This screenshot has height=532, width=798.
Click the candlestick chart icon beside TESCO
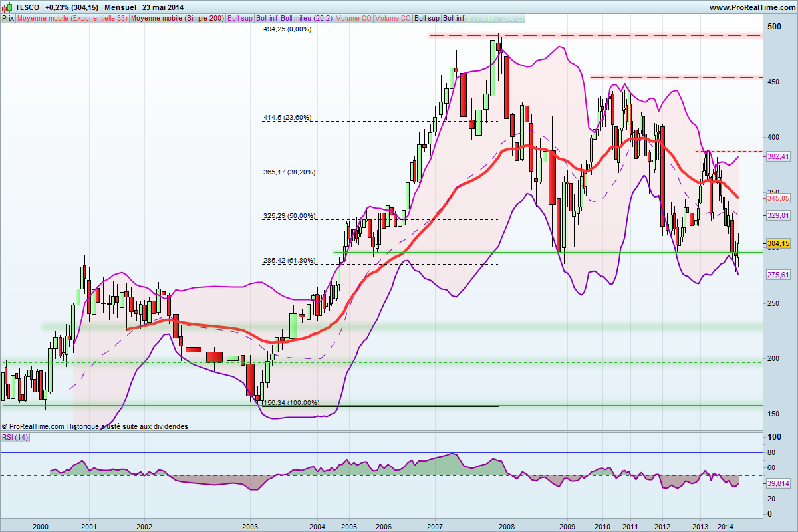[8, 7]
